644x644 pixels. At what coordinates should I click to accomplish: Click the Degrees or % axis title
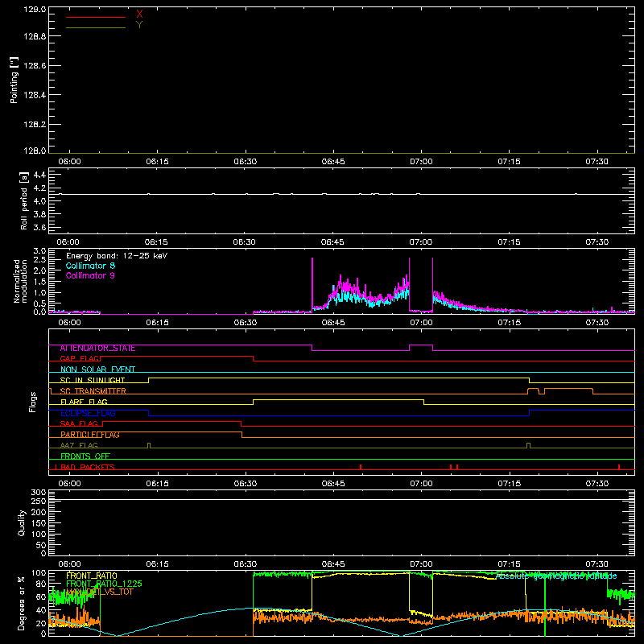[22, 603]
